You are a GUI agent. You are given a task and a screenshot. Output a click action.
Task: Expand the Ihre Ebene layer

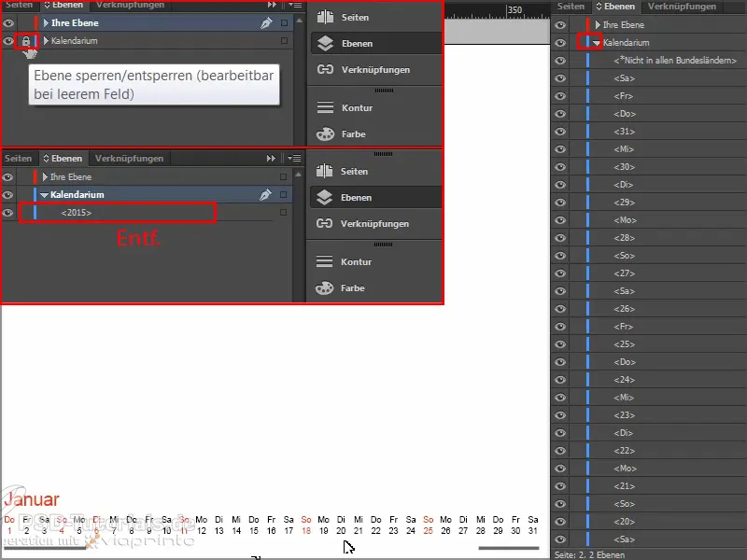tap(44, 22)
